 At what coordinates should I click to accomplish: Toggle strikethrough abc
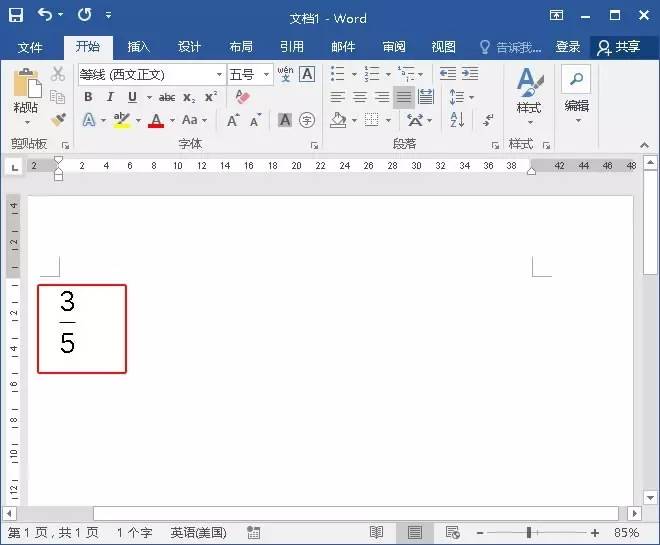[167, 98]
